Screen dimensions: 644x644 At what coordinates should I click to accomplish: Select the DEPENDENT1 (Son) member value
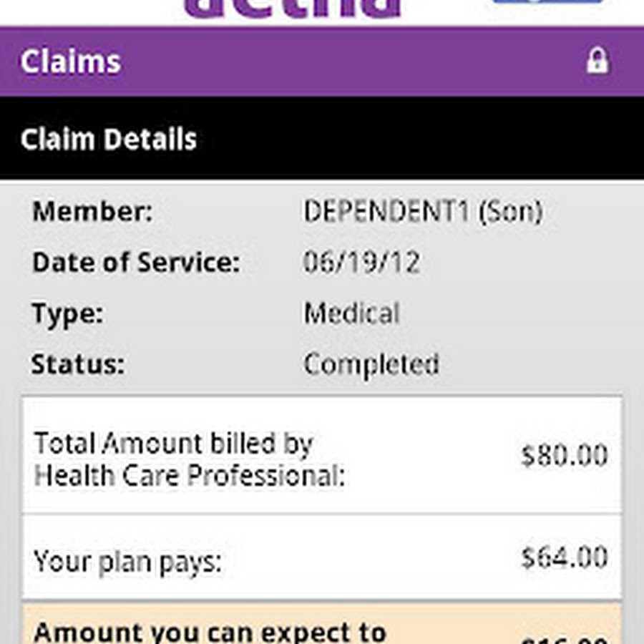coord(423,212)
